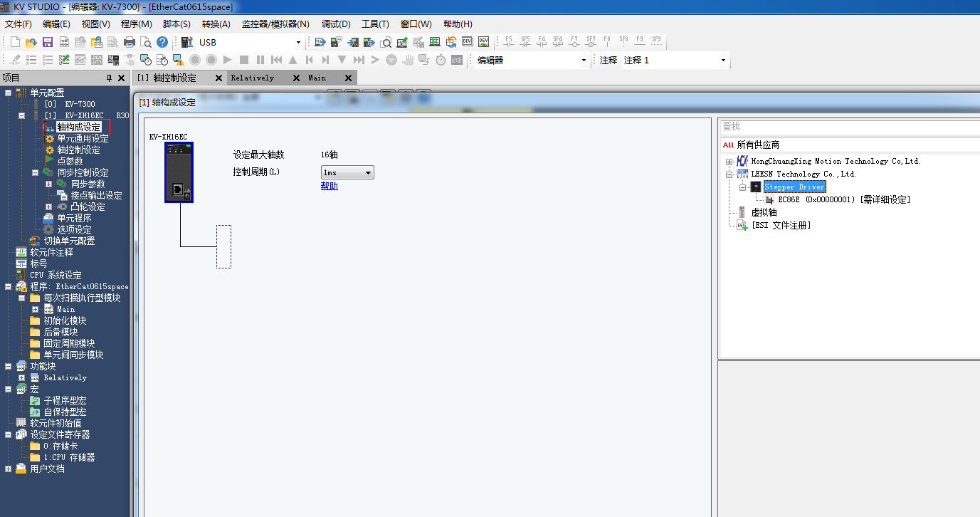
Task: Collapse the 同步控制设定 node
Action: click(x=35, y=172)
